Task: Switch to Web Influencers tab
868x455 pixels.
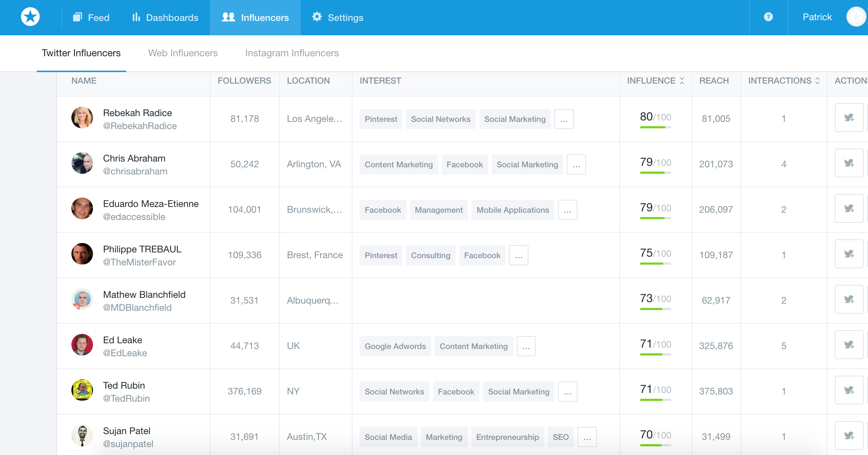Action: click(183, 53)
